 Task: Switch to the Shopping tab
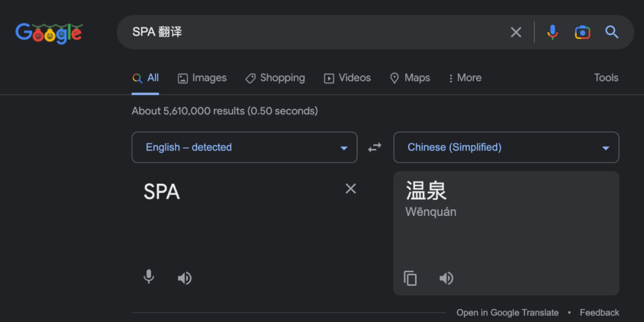point(275,78)
